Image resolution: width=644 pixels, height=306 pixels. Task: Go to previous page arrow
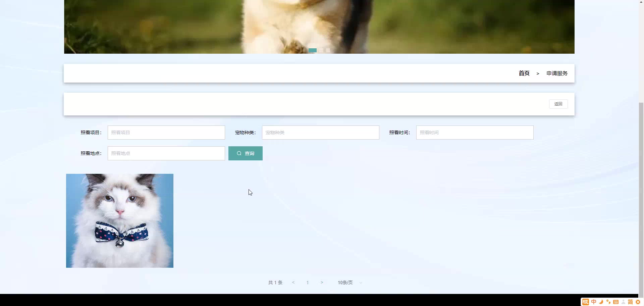pos(293,283)
